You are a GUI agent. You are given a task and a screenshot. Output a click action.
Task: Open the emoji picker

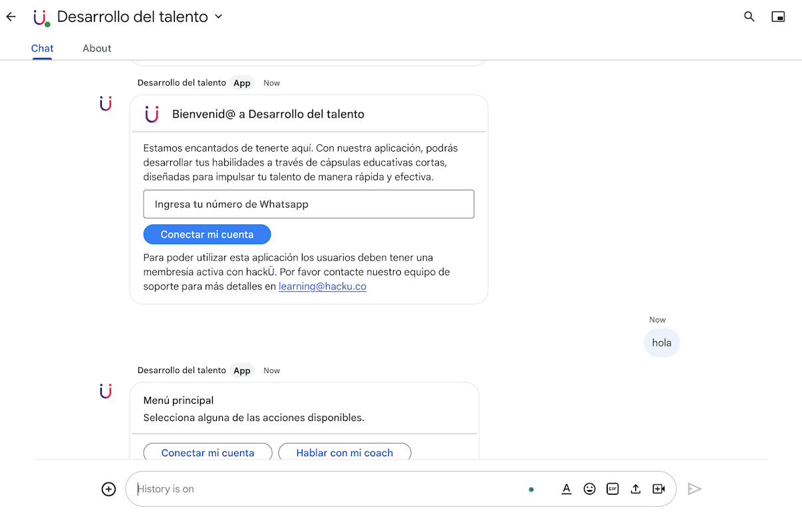[589, 489]
